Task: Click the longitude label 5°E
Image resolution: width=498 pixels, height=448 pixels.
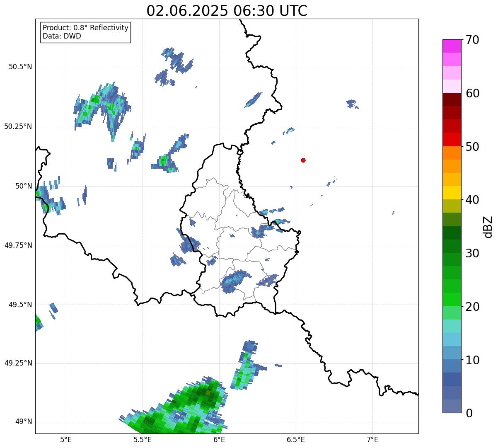Action: click(x=66, y=440)
